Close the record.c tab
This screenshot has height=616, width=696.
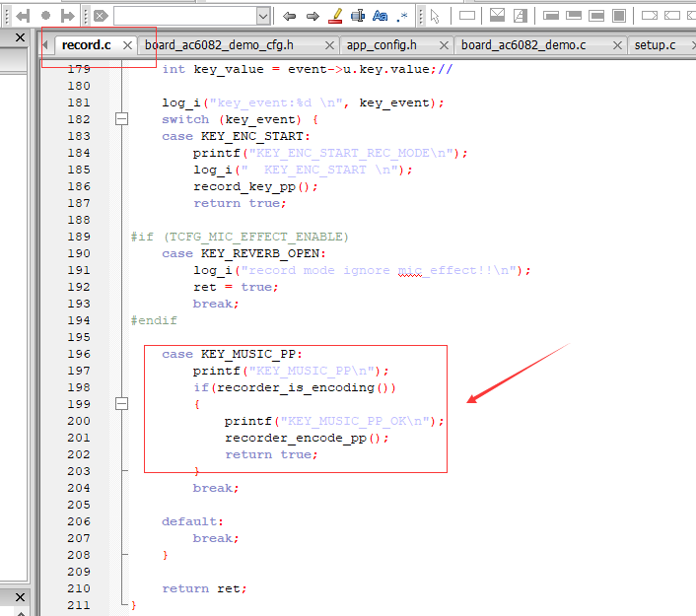[x=127, y=45]
